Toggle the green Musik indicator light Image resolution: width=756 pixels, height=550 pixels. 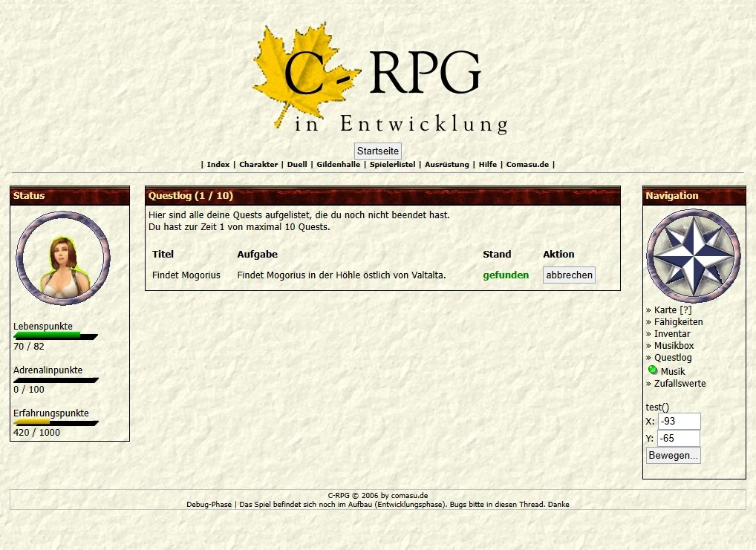pyautogui.click(x=652, y=370)
